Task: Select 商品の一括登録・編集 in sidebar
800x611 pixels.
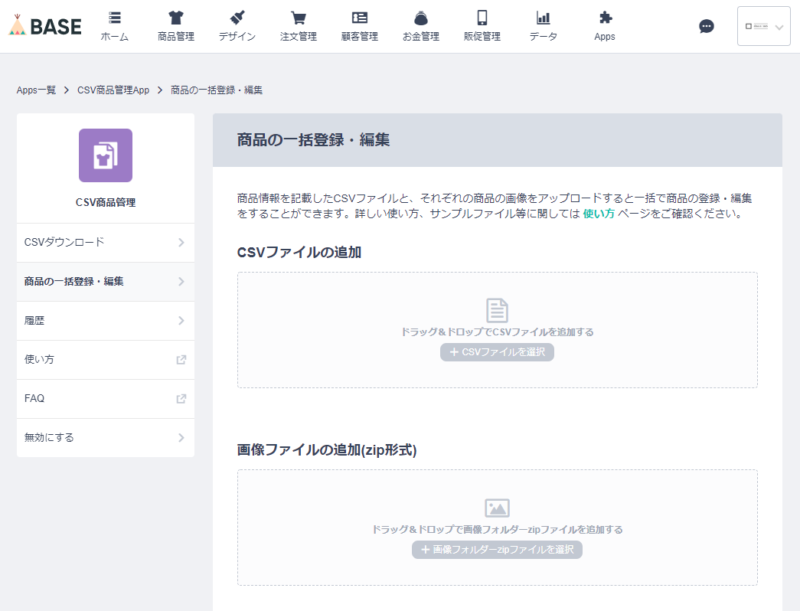Action: click(106, 282)
